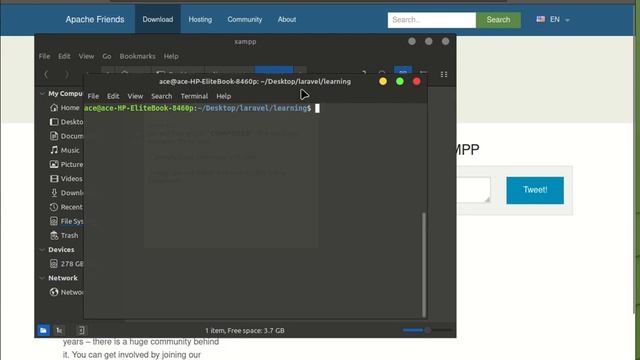Open terminal Edit menu

click(113, 96)
